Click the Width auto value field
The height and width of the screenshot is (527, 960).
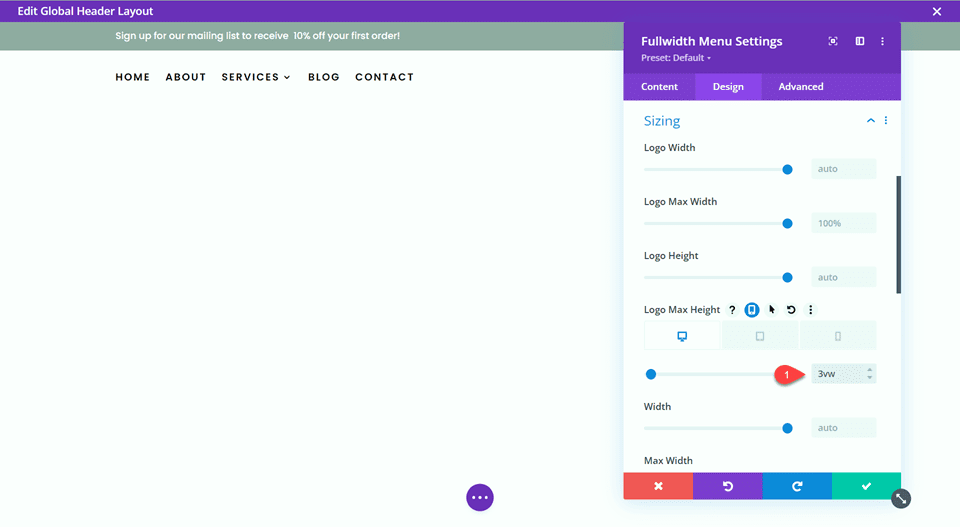click(844, 428)
